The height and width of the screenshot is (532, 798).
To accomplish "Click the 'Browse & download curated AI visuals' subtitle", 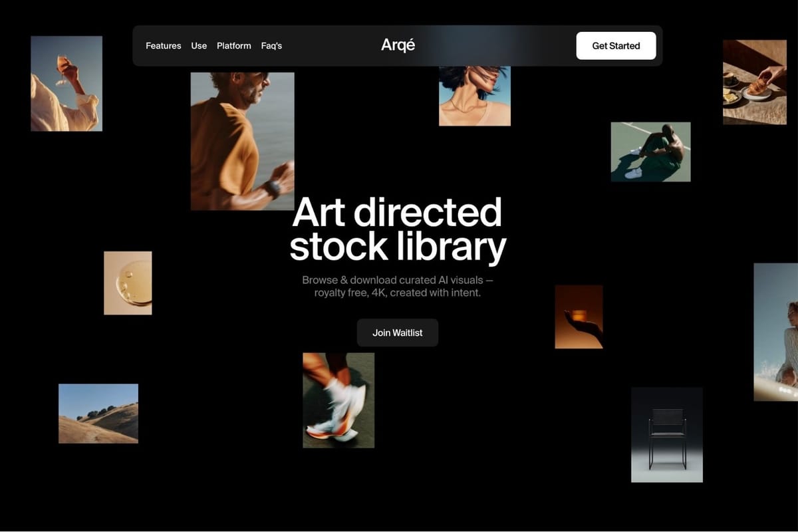I will pos(397,286).
